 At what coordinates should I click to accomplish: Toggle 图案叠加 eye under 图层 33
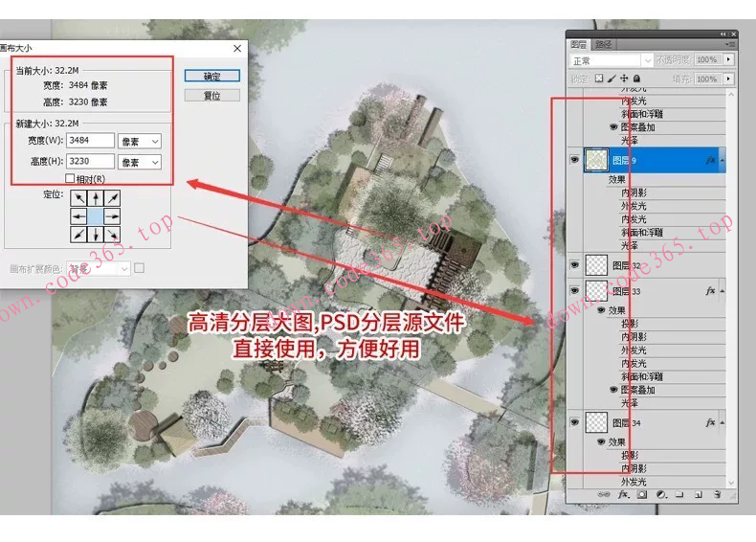click(x=613, y=390)
